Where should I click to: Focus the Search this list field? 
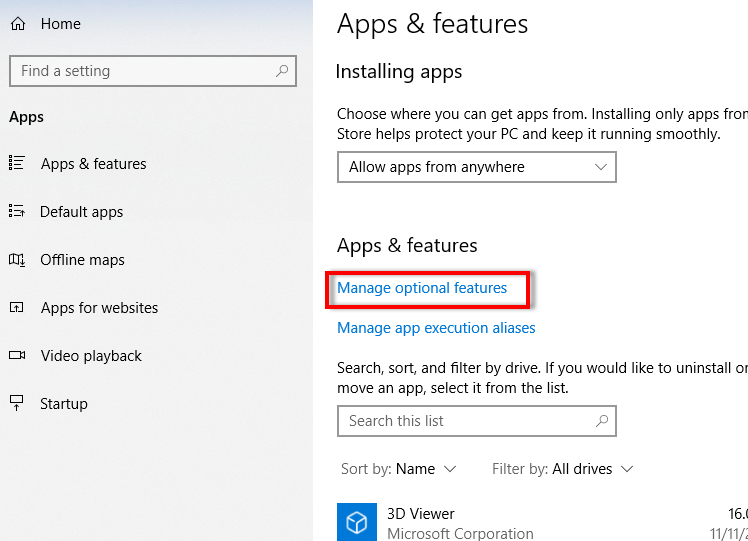tap(465, 421)
